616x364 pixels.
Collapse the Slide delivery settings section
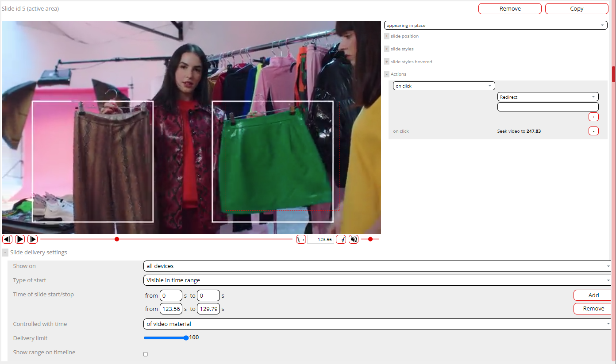tap(5, 253)
